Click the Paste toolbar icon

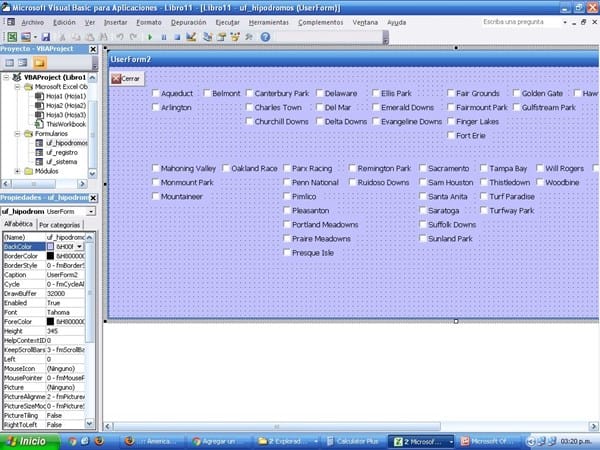(x=90, y=37)
